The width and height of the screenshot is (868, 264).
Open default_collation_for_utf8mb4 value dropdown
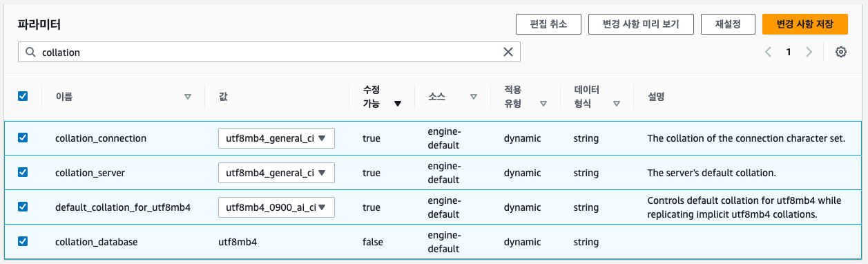(276, 207)
